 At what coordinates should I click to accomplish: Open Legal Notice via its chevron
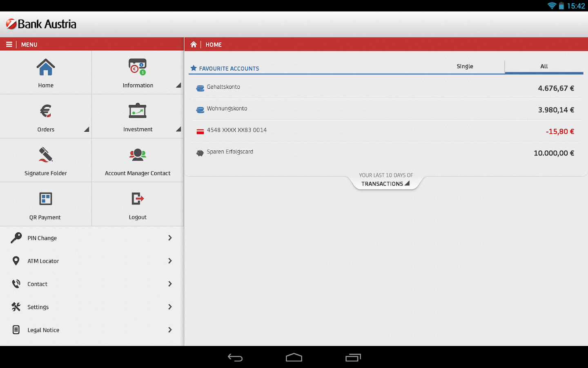pyautogui.click(x=170, y=330)
